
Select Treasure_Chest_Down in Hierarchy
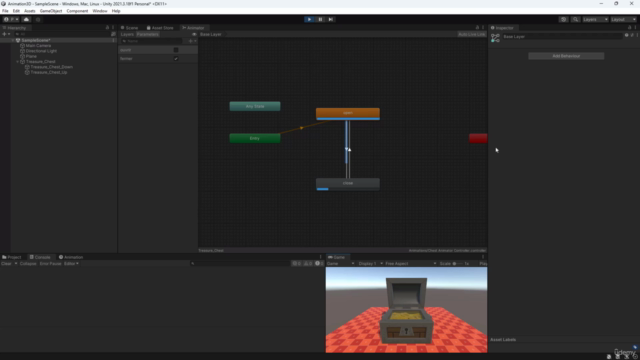(x=51, y=67)
